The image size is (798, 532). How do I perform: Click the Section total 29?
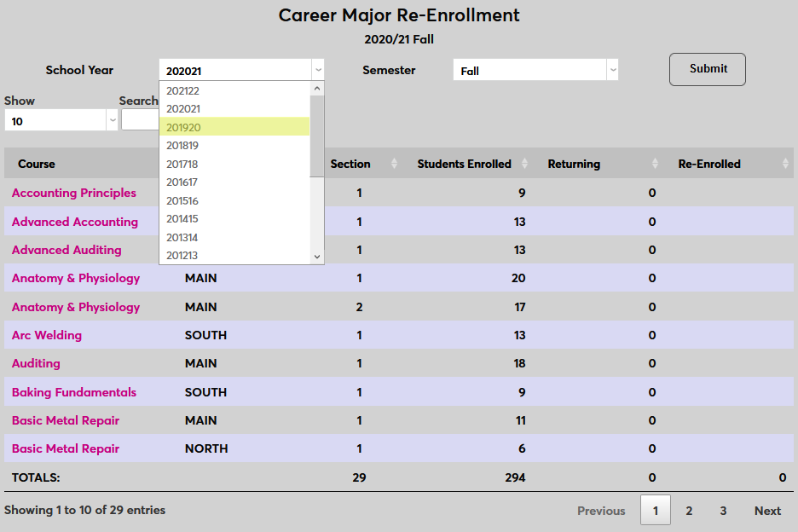click(x=359, y=477)
